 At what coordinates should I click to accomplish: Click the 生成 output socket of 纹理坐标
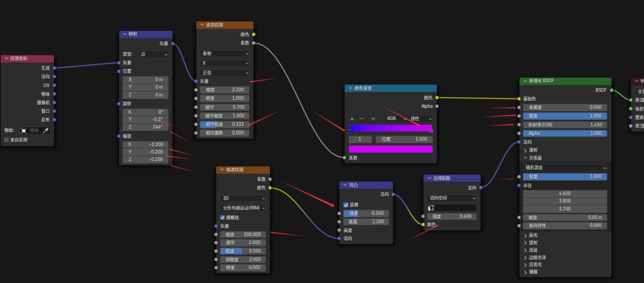point(54,68)
